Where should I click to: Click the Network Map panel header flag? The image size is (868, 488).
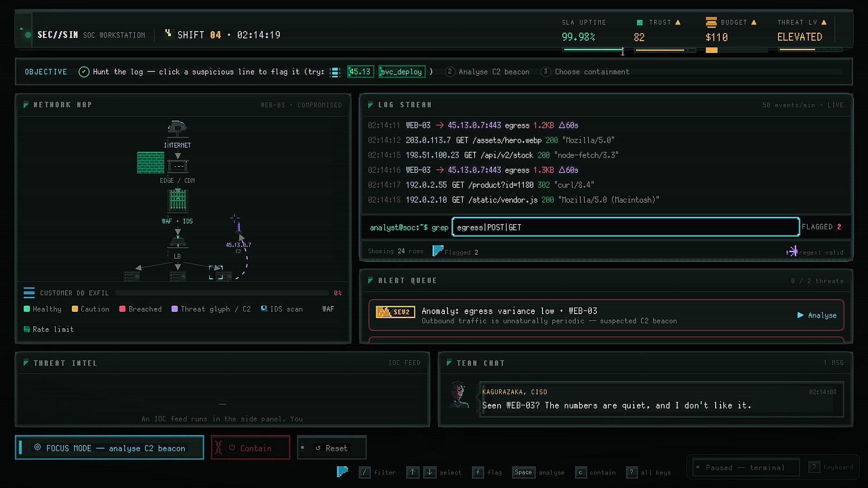point(26,105)
